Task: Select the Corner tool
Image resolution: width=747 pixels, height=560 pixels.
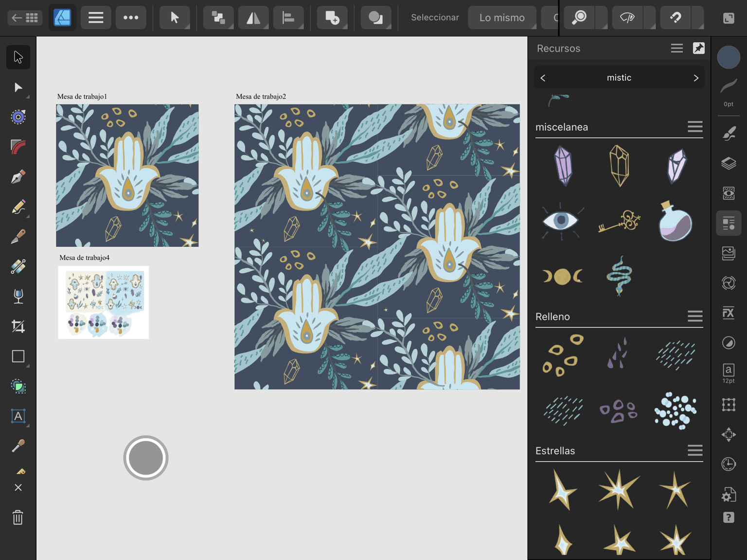Action: pos(18,147)
